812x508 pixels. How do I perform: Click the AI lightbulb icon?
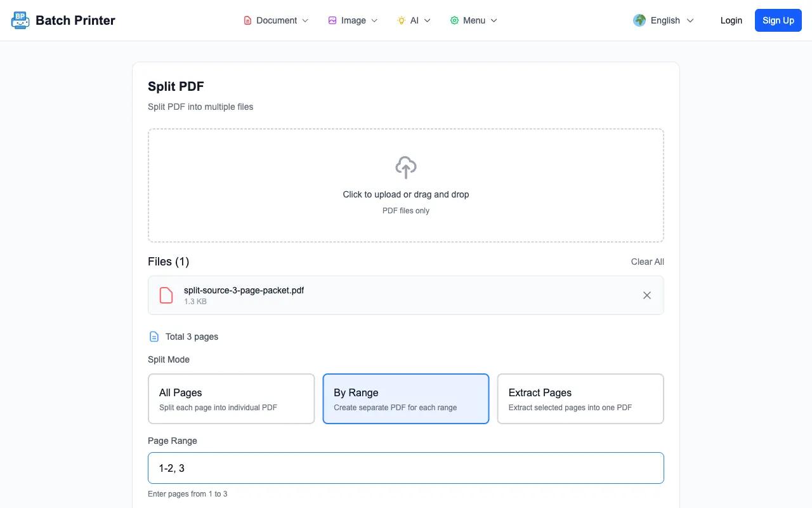click(402, 20)
